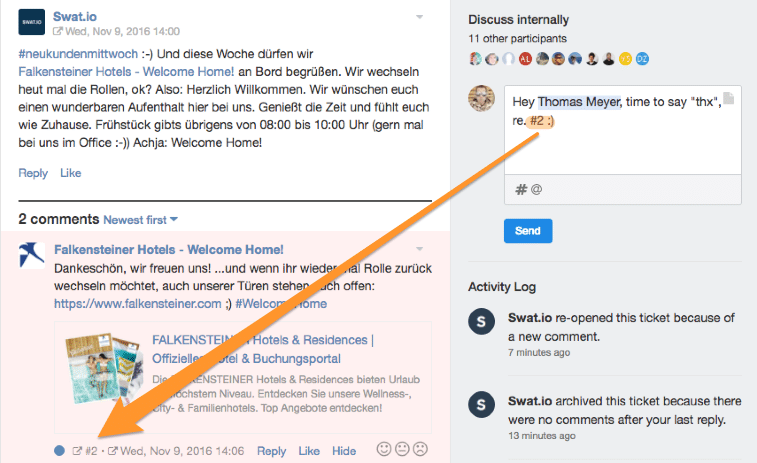
Task: Select the '7 minutes ago' log timestamp
Action: [x=539, y=352]
